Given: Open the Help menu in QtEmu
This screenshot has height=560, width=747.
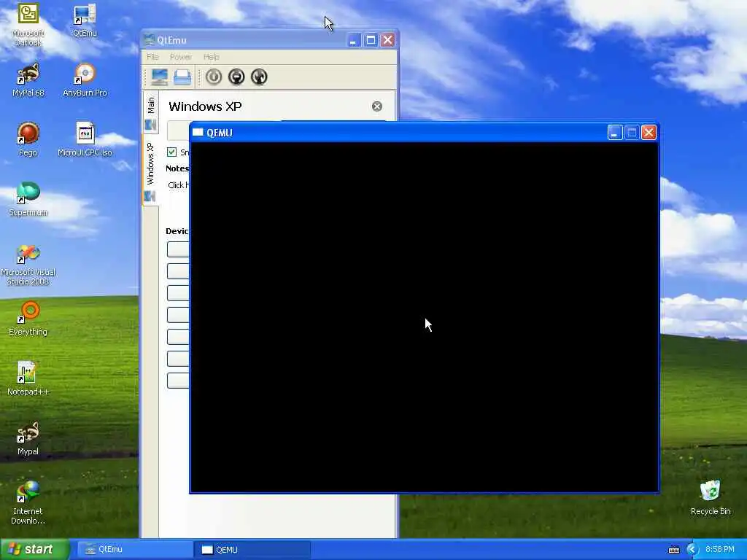Looking at the screenshot, I should pos(211,57).
